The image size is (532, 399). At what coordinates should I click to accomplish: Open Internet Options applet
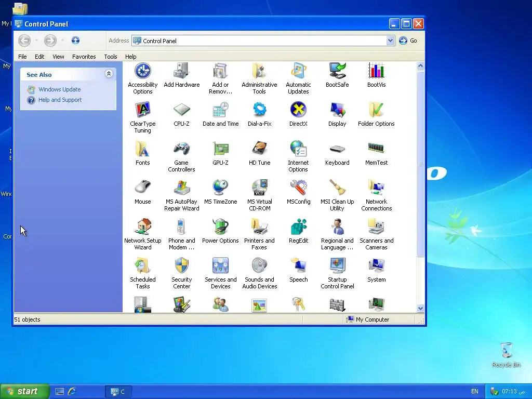coord(298,157)
